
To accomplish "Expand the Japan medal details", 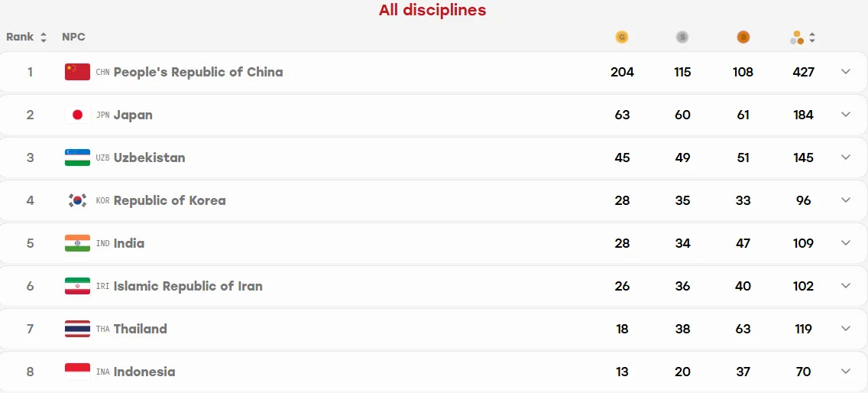I will (845, 114).
